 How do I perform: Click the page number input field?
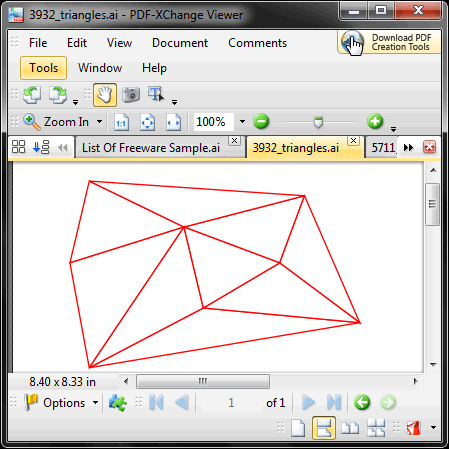tap(231, 403)
